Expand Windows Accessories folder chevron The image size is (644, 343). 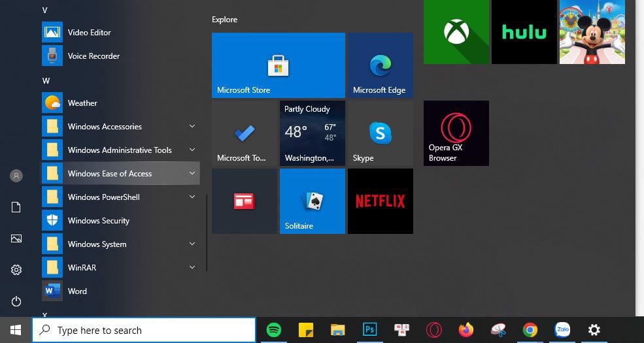(192, 126)
